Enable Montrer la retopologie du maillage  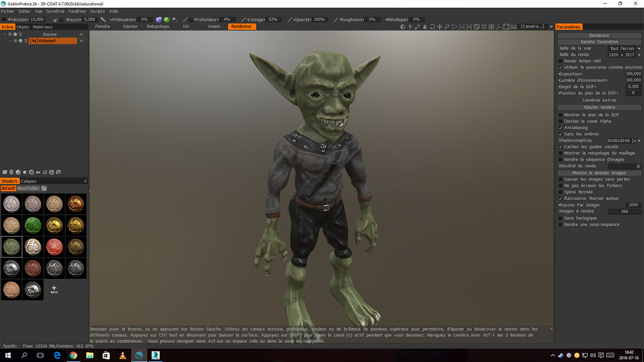point(560,153)
